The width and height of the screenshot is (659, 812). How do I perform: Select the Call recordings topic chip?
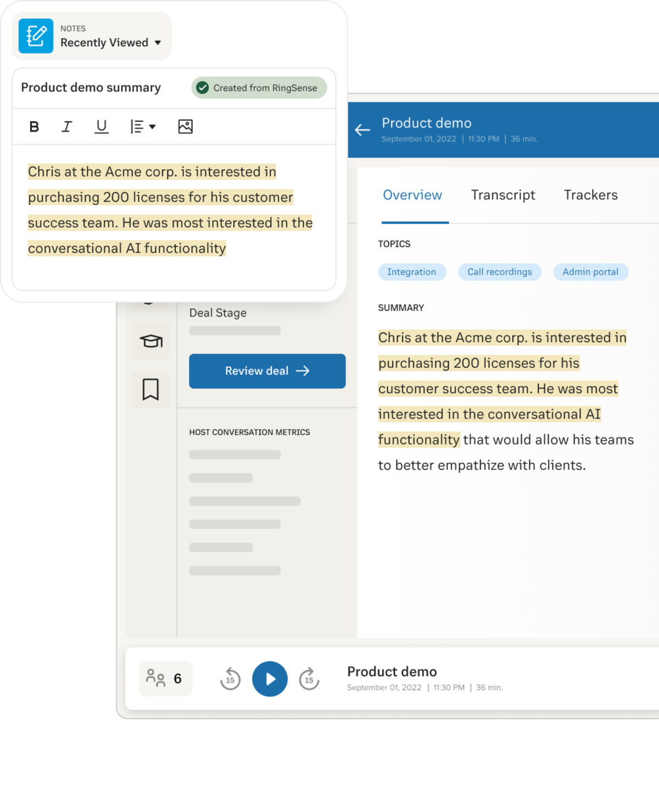point(500,272)
